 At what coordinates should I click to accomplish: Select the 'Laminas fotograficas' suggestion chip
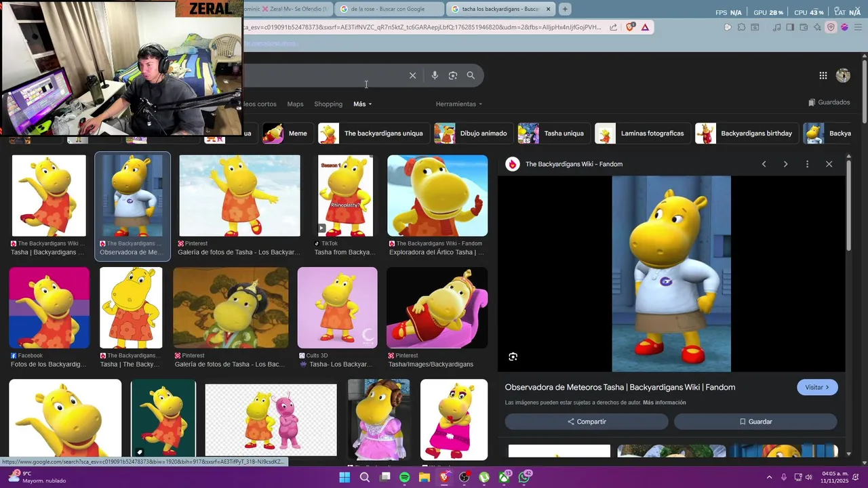pyautogui.click(x=642, y=134)
